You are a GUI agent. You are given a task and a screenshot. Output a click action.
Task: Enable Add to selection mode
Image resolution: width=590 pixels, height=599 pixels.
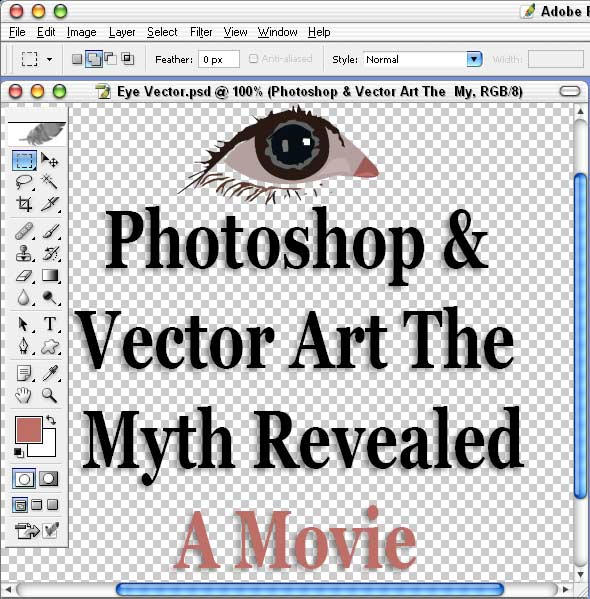point(94,59)
